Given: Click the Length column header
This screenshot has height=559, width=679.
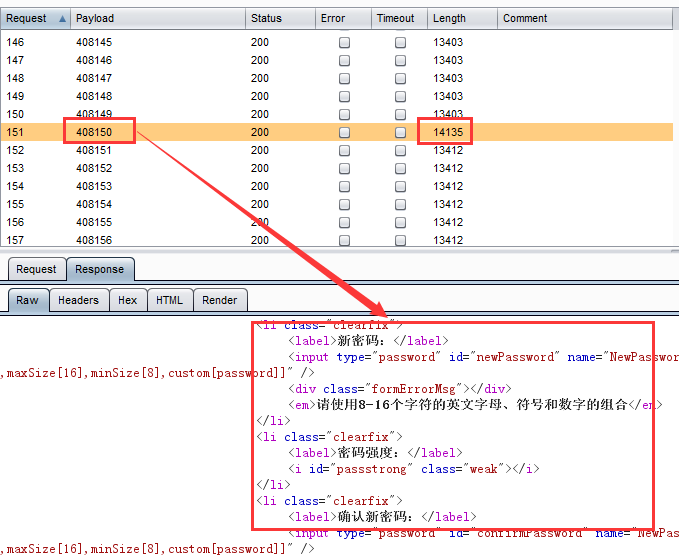Looking at the screenshot, I should tap(462, 19).
